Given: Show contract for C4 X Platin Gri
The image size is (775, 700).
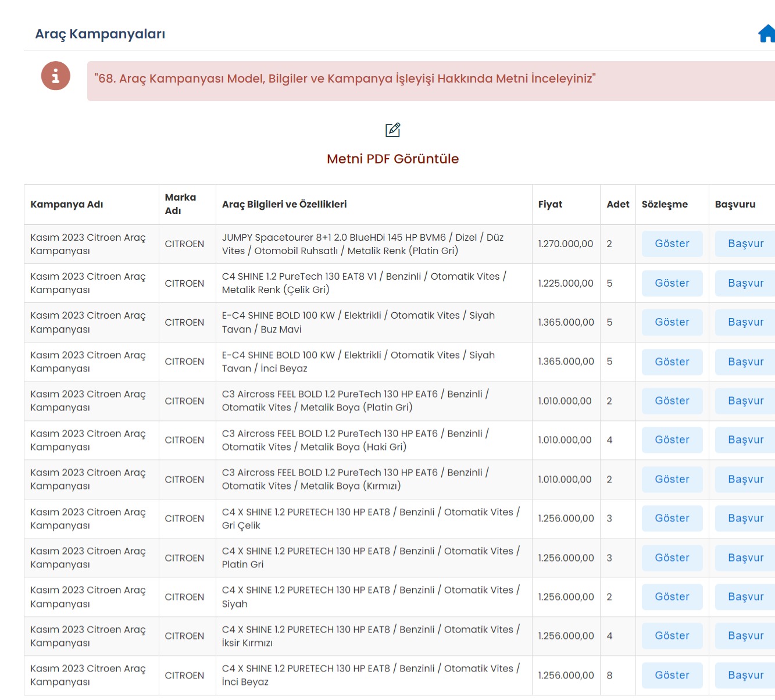Looking at the screenshot, I should tap(672, 558).
